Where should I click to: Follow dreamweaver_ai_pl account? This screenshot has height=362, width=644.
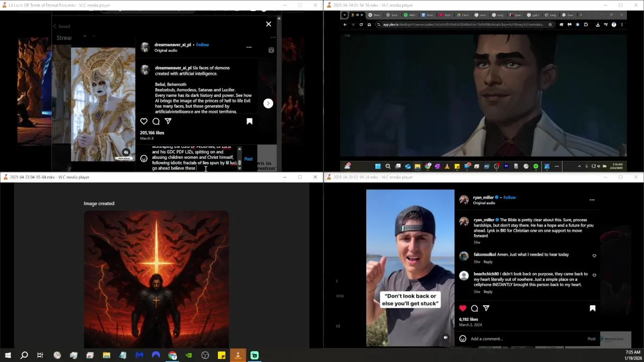[x=202, y=45]
